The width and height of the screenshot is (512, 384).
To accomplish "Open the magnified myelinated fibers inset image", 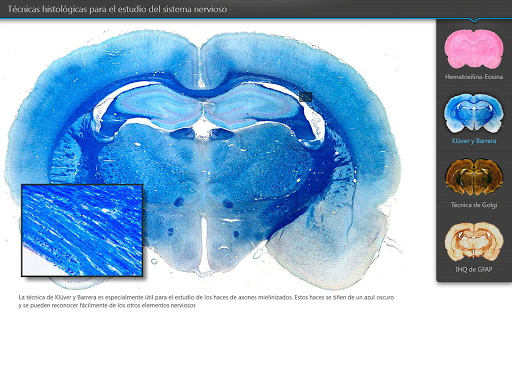I will tap(82, 230).
